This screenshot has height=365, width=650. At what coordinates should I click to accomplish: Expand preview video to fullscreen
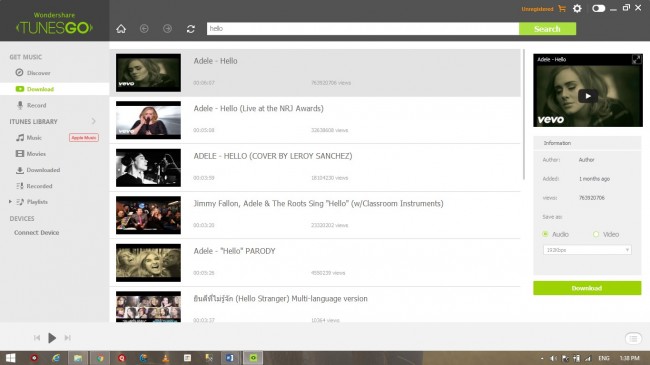click(x=636, y=59)
